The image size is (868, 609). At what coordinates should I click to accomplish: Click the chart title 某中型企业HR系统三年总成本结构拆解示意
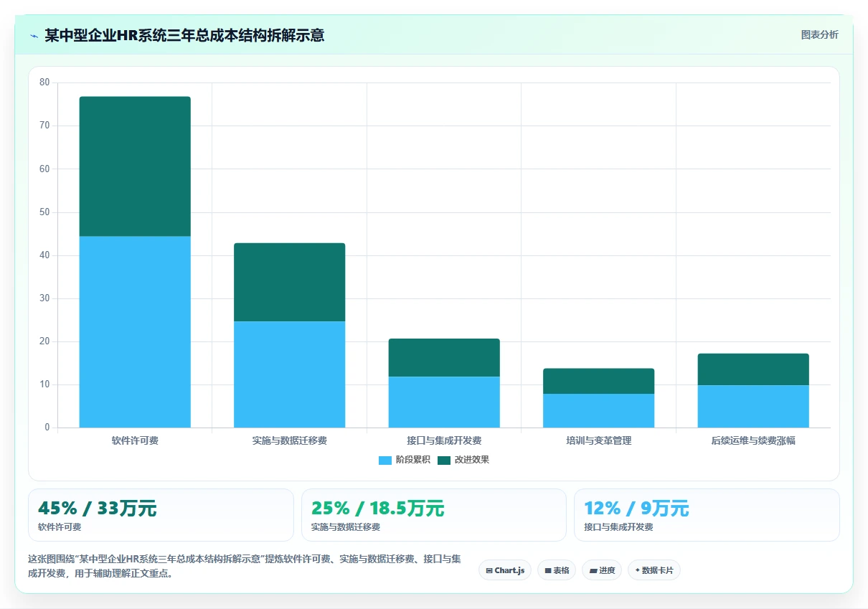[184, 35]
